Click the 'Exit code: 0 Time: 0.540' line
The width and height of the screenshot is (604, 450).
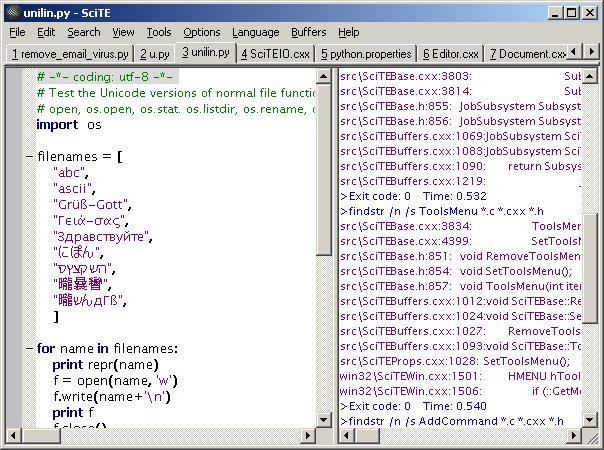click(x=413, y=406)
